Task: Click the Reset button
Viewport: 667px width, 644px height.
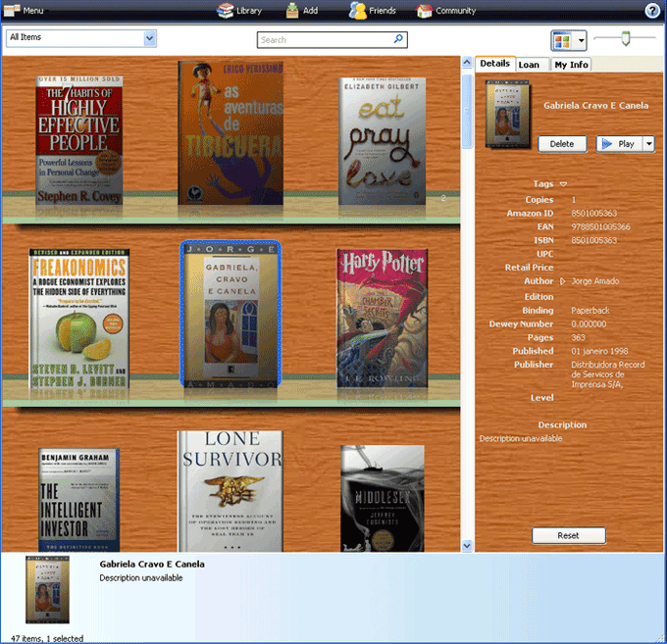Action: coord(568,535)
